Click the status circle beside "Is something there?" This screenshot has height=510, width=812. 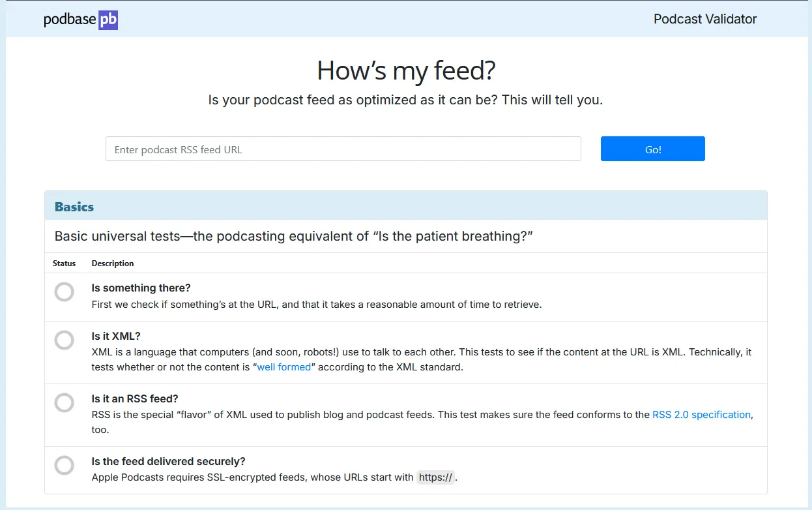(64, 292)
